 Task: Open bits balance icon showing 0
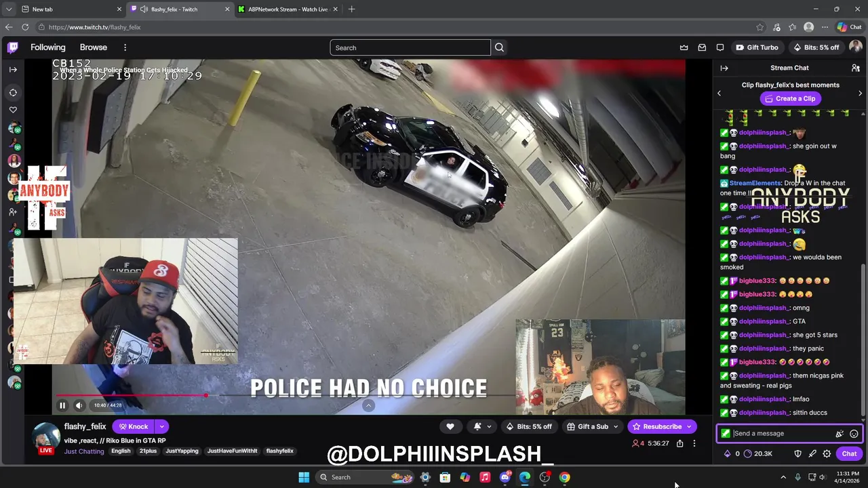(x=732, y=453)
